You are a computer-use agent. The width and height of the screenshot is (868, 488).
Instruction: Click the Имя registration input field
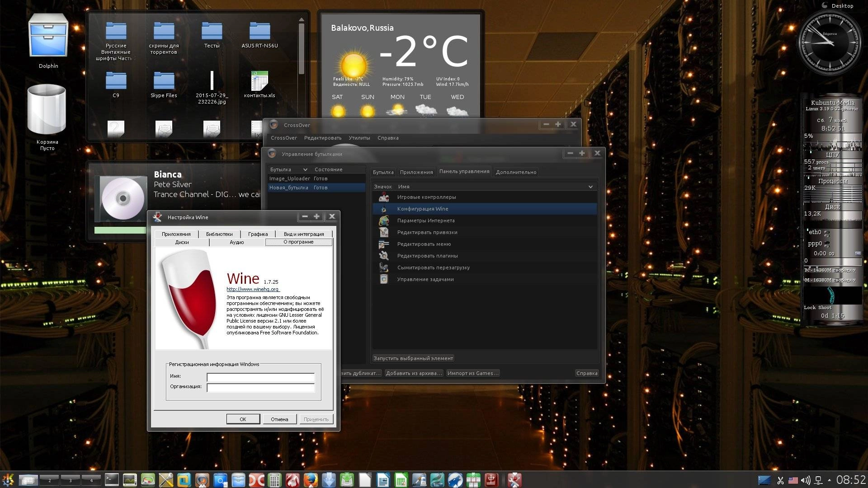pos(260,377)
